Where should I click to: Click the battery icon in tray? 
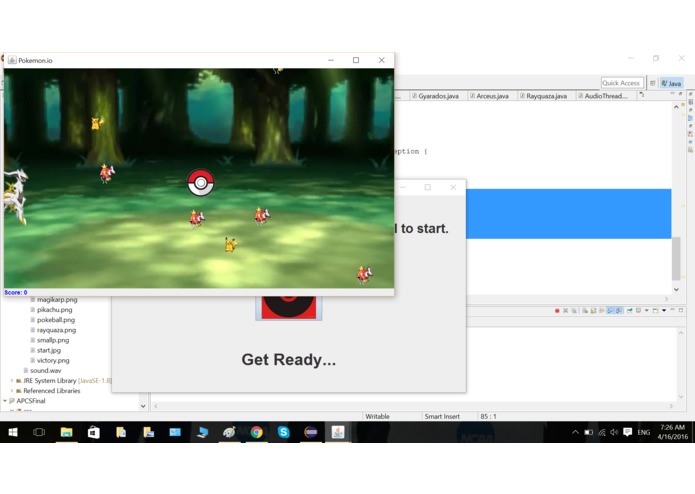589,432
